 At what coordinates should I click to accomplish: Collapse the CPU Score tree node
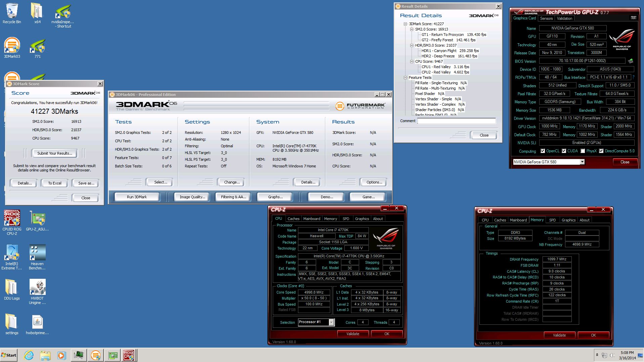(412, 61)
